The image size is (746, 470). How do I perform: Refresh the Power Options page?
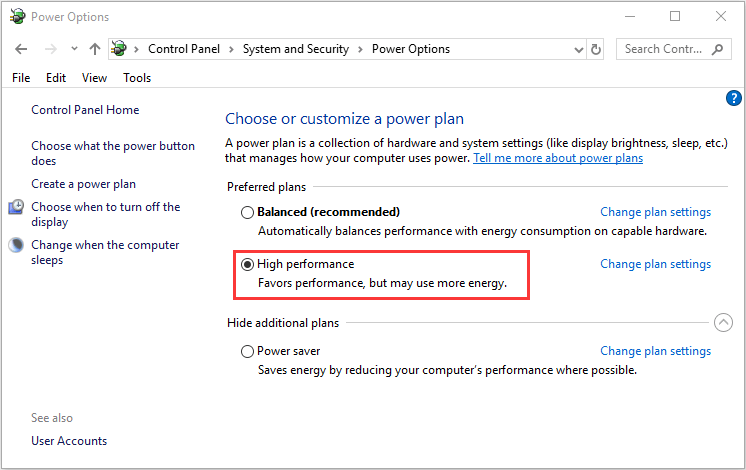tap(596, 49)
